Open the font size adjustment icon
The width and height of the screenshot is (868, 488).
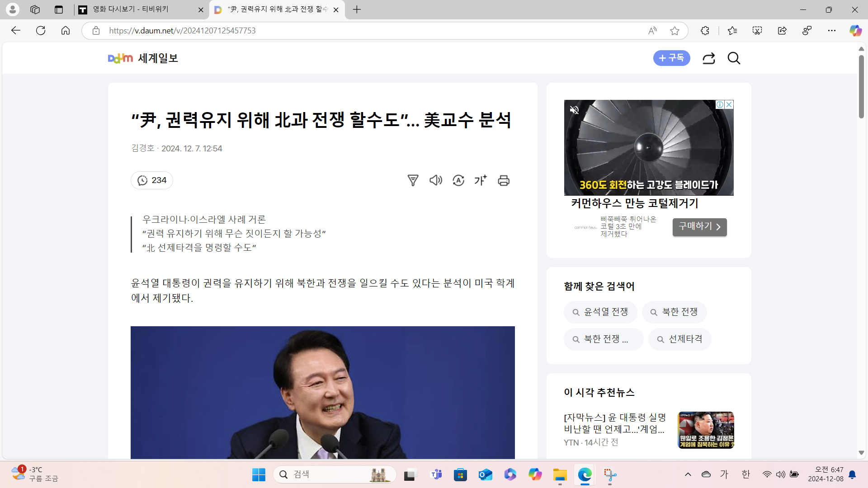(481, 181)
